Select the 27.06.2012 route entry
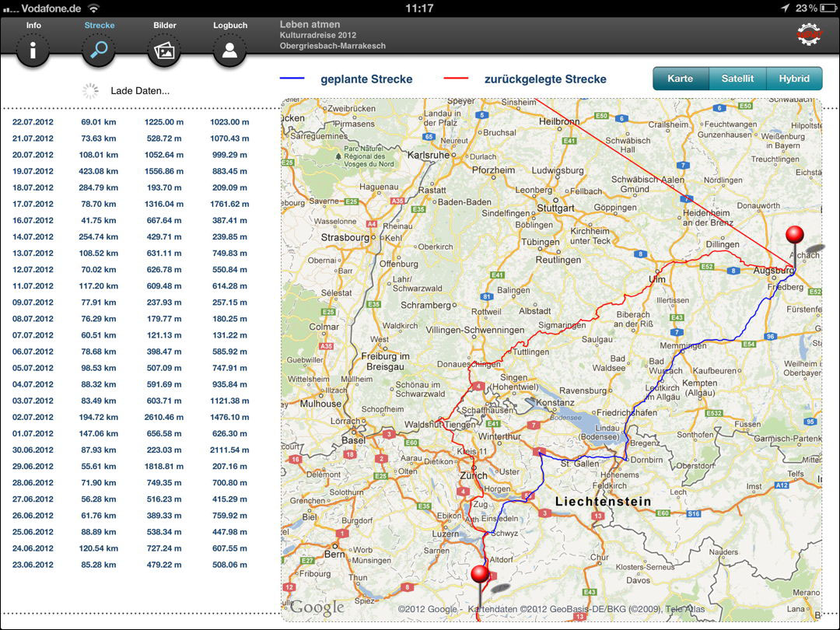 point(131,499)
